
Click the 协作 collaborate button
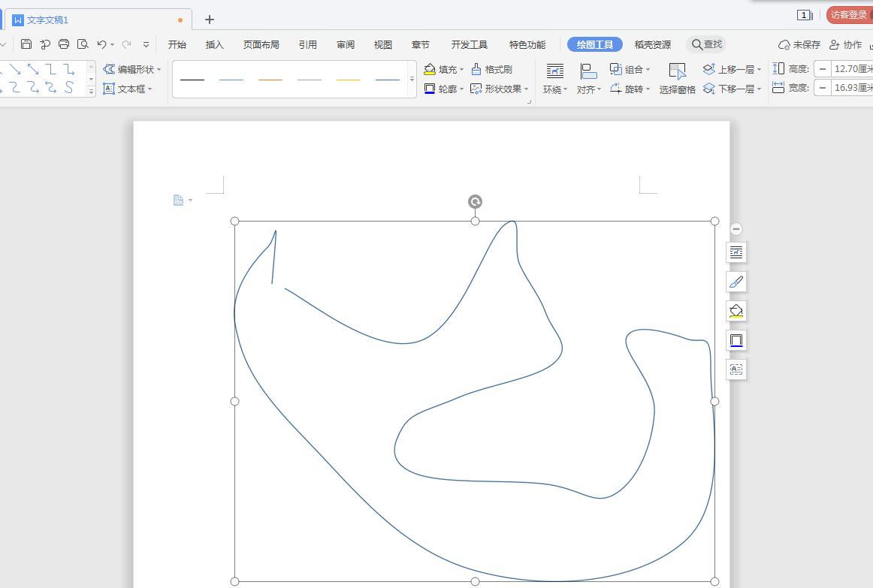pos(845,44)
